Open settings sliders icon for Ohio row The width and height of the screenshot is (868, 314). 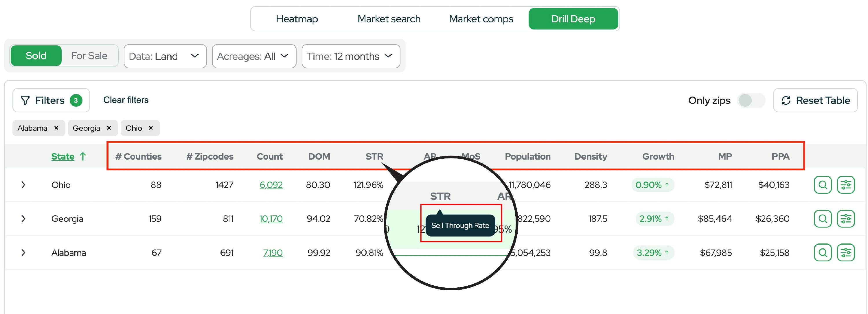click(x=845, y=185)
